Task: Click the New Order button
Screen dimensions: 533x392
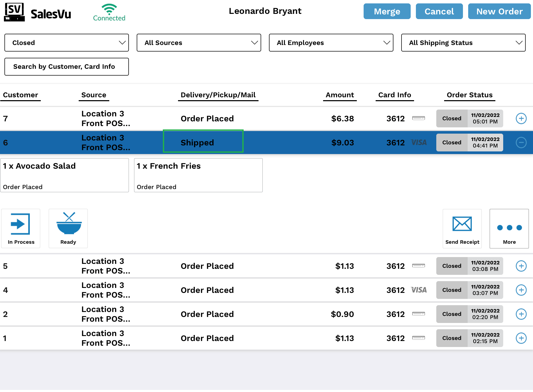Action: (499, 11)
